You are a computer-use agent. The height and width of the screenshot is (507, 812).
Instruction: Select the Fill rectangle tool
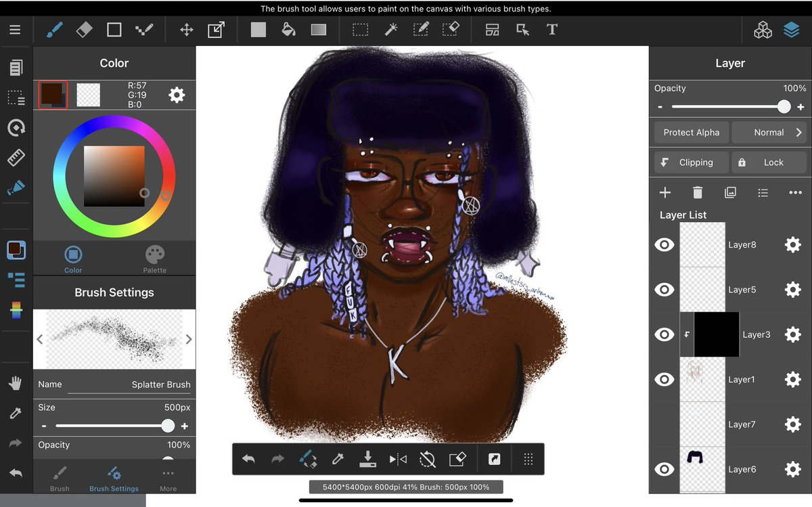click(x=258, y=30)
